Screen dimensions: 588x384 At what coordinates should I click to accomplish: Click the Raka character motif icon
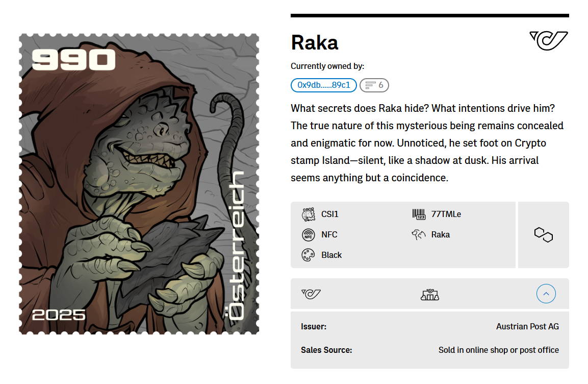[418, 234]
